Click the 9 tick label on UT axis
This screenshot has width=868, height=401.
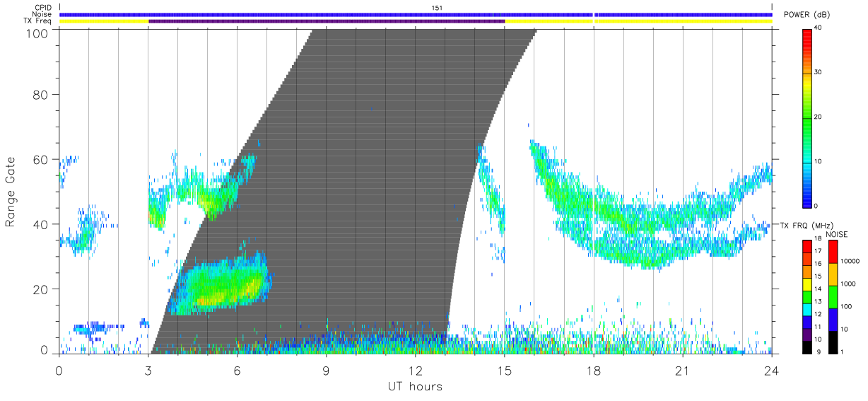[x=326, y=370]
